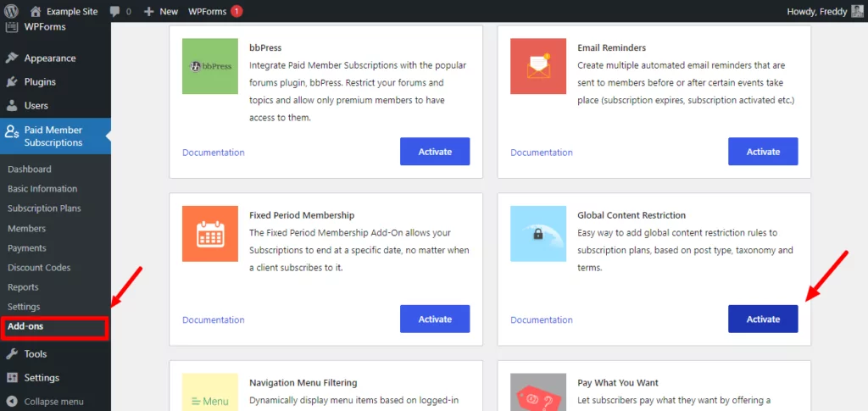Screen dimensions: 868x411
Task: Click the Email Reminders envelope image
Action: pyautogui.click(x=538, y=66)
